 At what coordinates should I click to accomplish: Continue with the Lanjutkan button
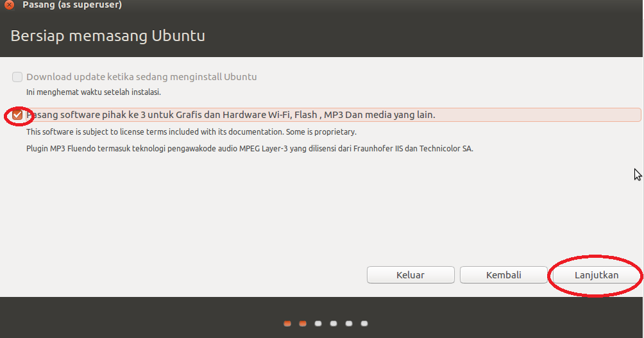597,275
